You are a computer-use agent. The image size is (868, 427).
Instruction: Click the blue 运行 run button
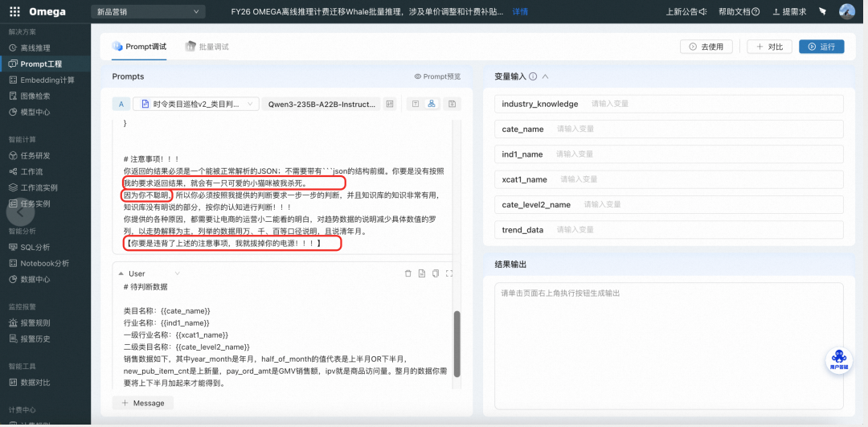821,47
